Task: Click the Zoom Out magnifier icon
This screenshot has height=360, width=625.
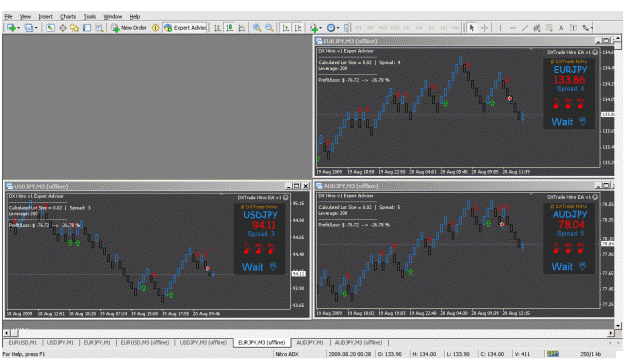Action: click(269, 28)
